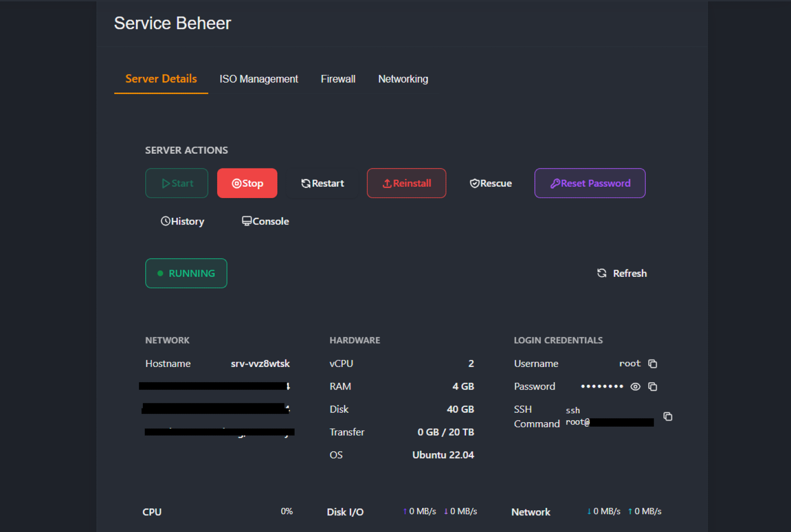Copy the root username to clipboard
The image size is (791, 532).
pos(653,364)
